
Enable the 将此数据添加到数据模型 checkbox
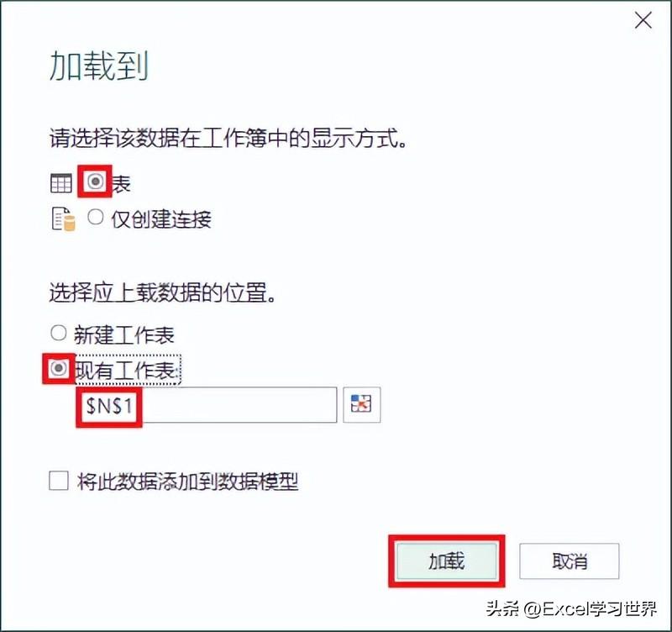point(59,480)
